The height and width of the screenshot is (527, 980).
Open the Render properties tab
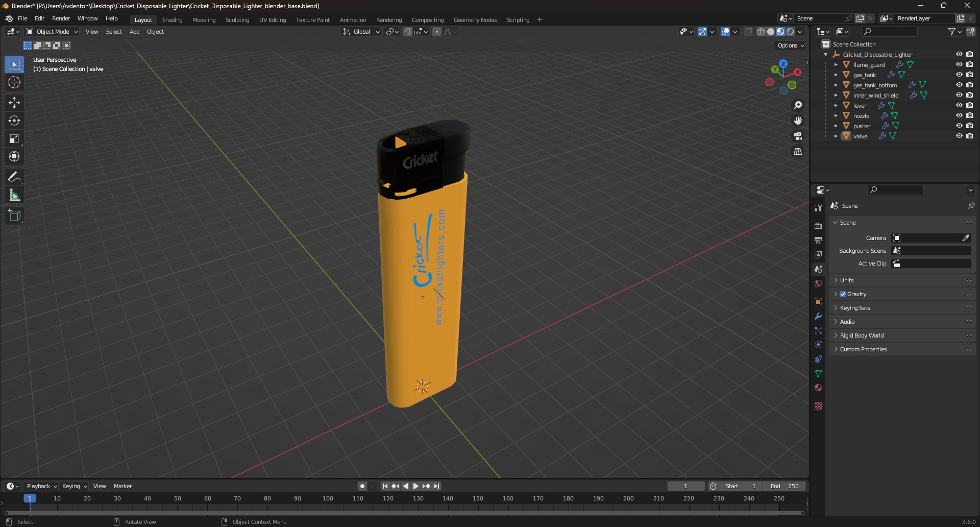tap(818, 226)
